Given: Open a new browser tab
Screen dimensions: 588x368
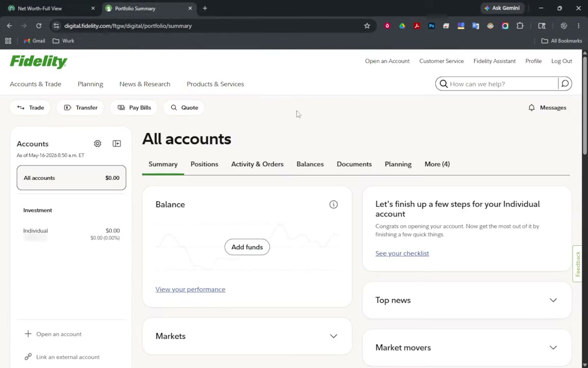Looking at the screenshot, I should [x=205, y=8].
